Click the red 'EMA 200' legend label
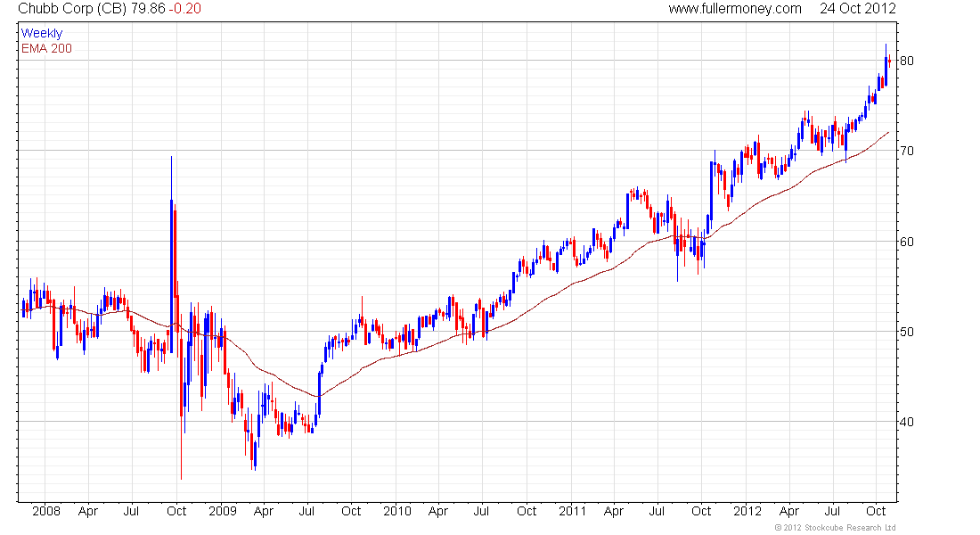Viewport: 980px width, 535px height. tap(46, 49)
